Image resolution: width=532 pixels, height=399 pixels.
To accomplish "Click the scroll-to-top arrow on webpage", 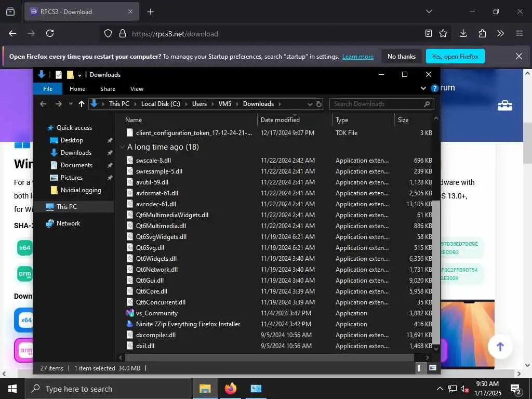I will tap(500, 347).
